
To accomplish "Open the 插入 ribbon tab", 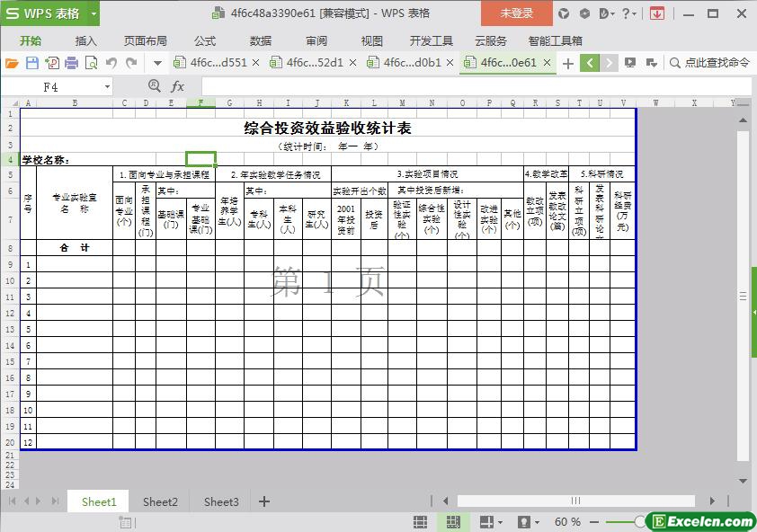I will (85, 40).
